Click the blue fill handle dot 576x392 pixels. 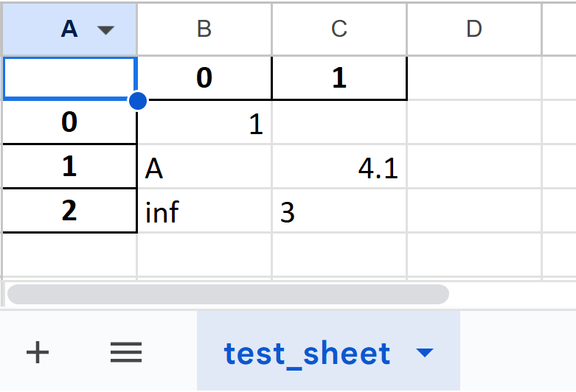(137, 101)
